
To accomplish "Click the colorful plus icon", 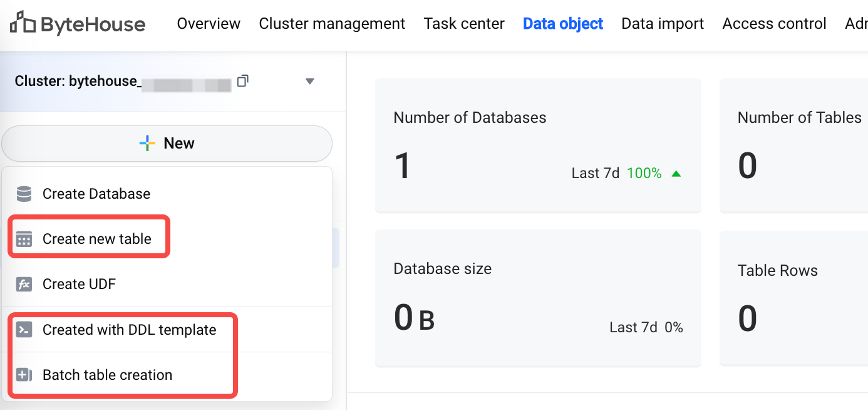I will [x=147, y=144].
